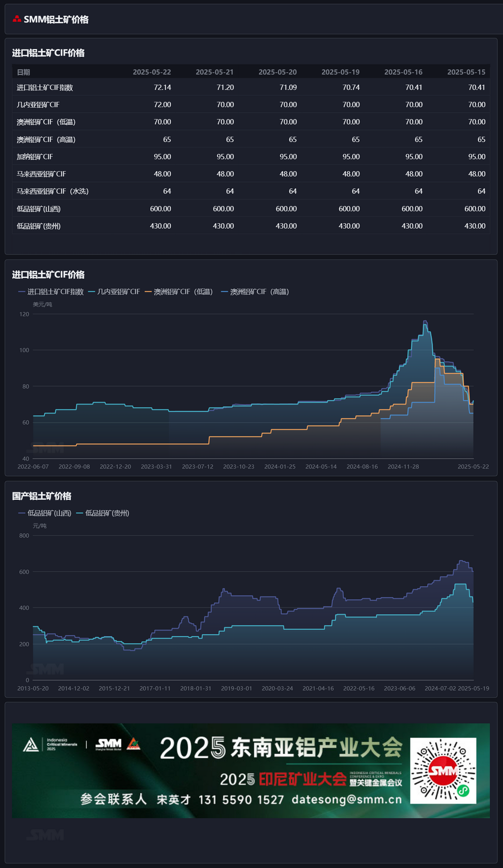The image size is (503, 868).
Task: Hide the 几内亚铝矿CIF legend series
Action: (x=114, y=292)
